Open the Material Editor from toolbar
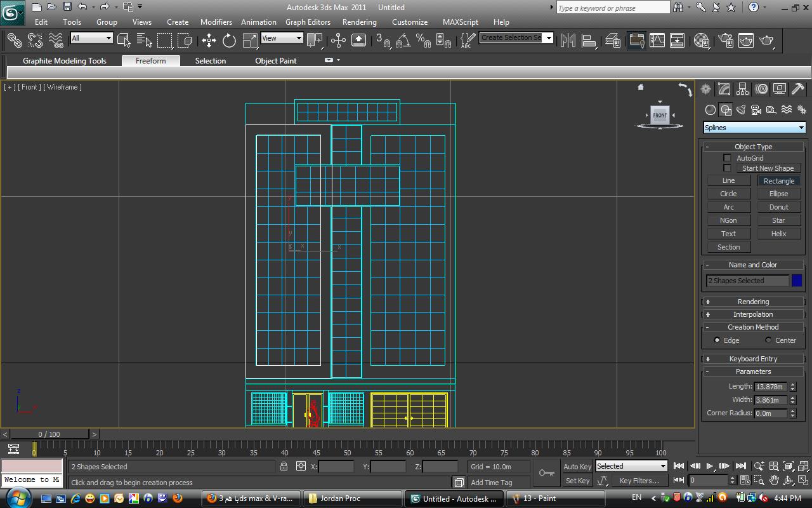This screenshot has height=508, width=812. pos(702,41)
